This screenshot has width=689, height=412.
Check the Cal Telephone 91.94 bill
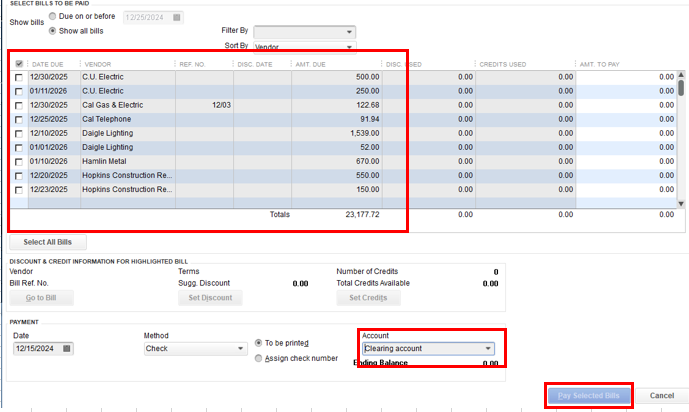pos(18,119)
